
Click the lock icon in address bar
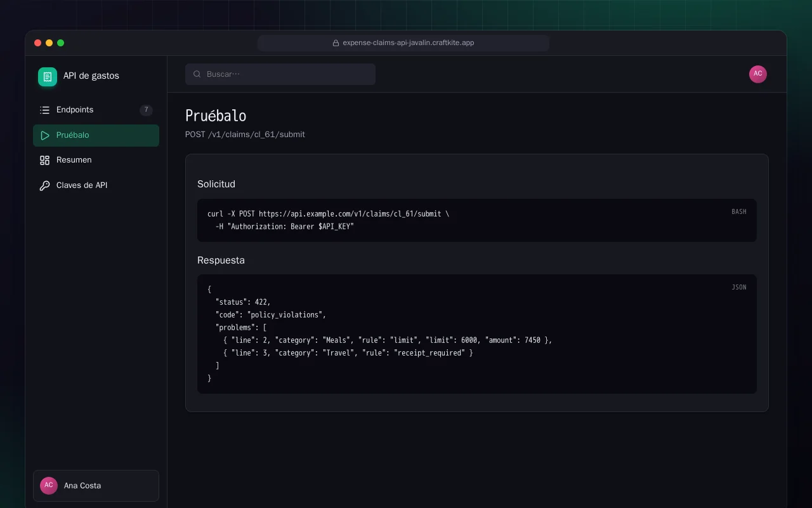click(x=336, y=43)
